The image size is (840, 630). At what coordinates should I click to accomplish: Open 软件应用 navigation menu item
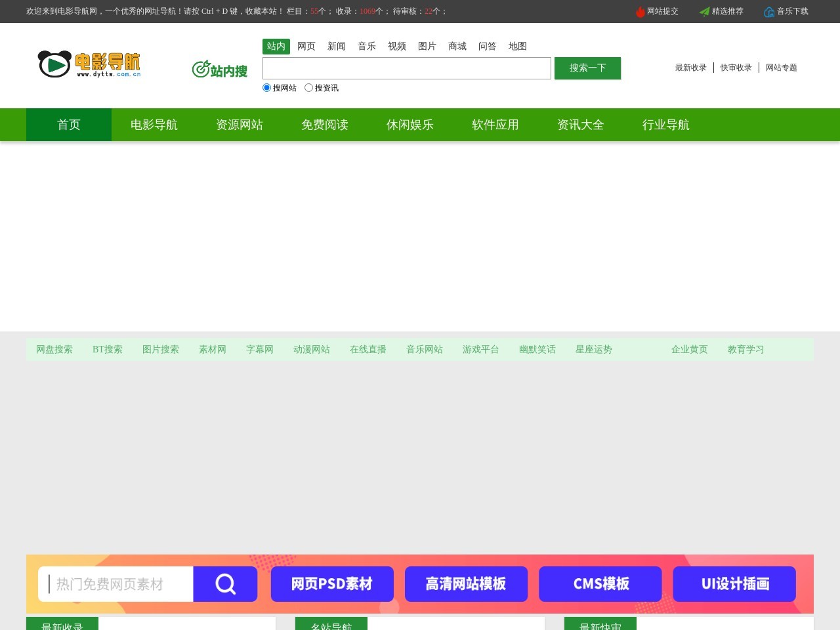tap(495, 125)
